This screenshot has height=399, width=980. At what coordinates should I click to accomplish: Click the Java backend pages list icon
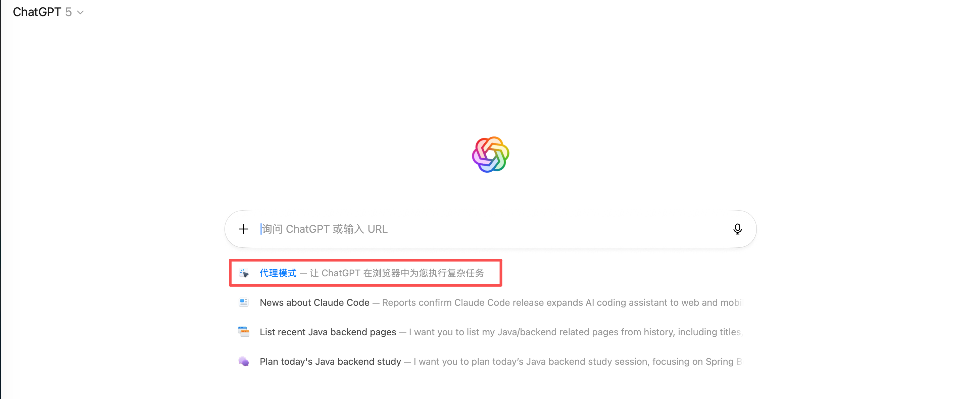[244, 332]
